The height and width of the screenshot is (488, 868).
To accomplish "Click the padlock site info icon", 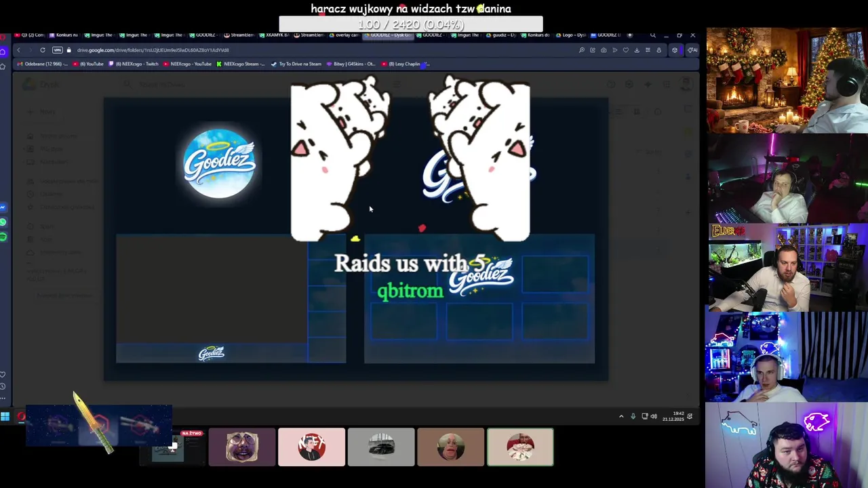I will pyautogui.click(x=68, y=50).
